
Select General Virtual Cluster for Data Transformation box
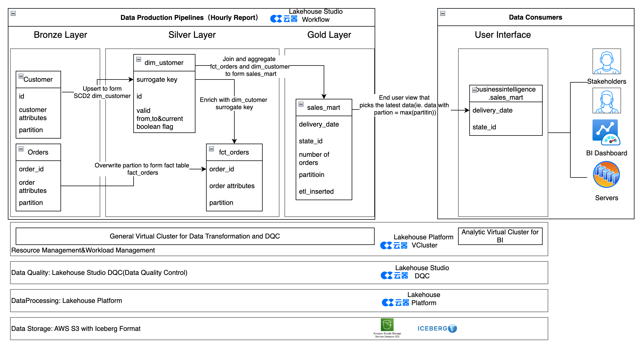[195, 236]
